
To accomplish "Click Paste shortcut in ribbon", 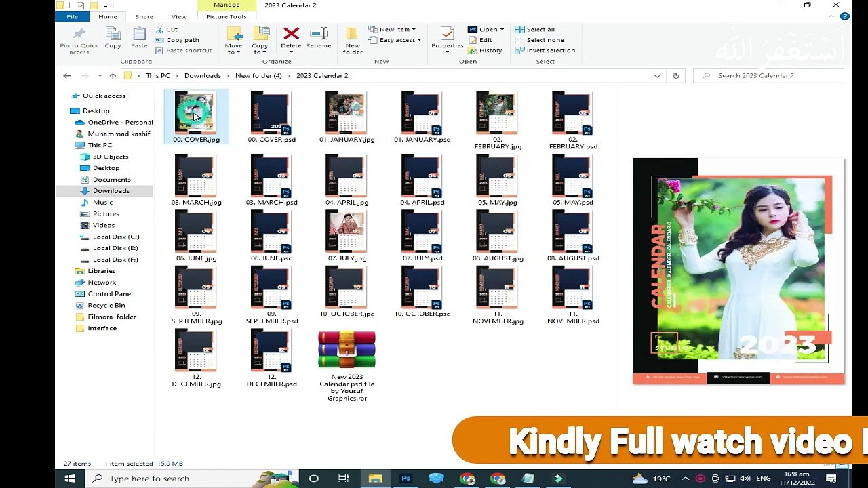I will pyautogui.click(x=184, y=50).
